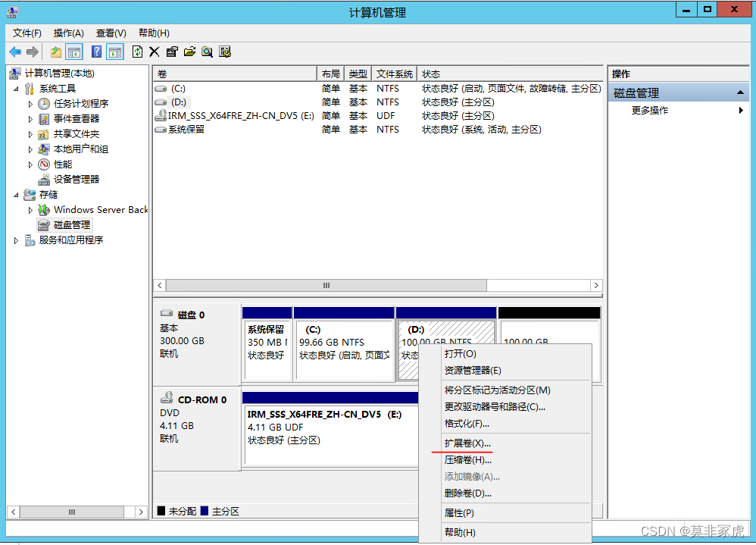Click the Forward arrow in toolbar
Screen dimensions: 756x545
[33, 52]
